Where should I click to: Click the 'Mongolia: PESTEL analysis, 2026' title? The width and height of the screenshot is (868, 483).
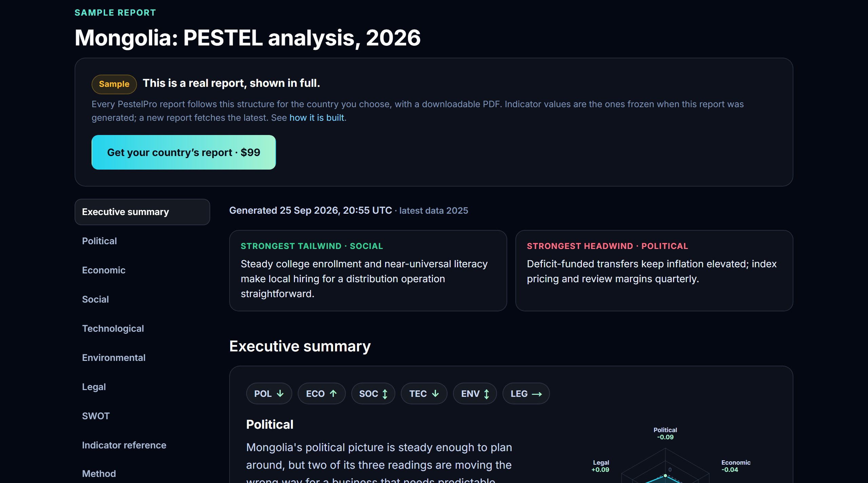[x=248, y=38]
